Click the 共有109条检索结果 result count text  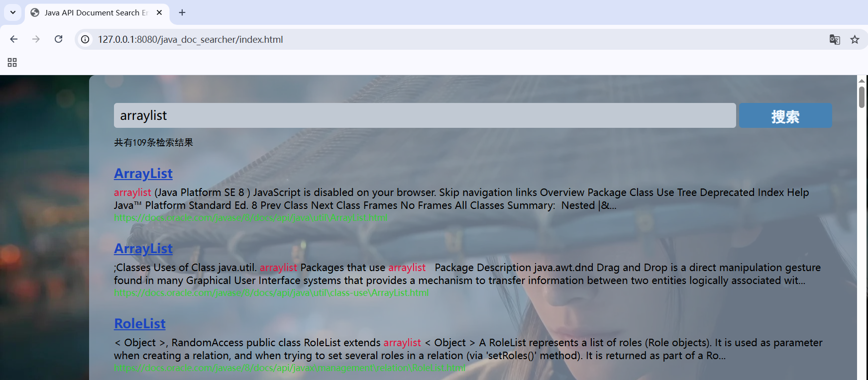(153, 142)
